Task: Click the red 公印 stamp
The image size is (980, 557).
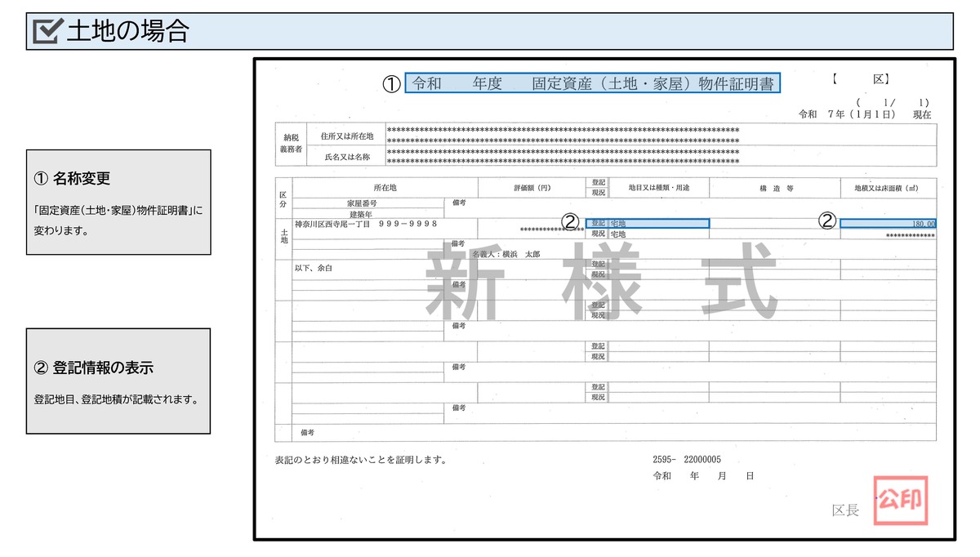Action: coord(902,502)
